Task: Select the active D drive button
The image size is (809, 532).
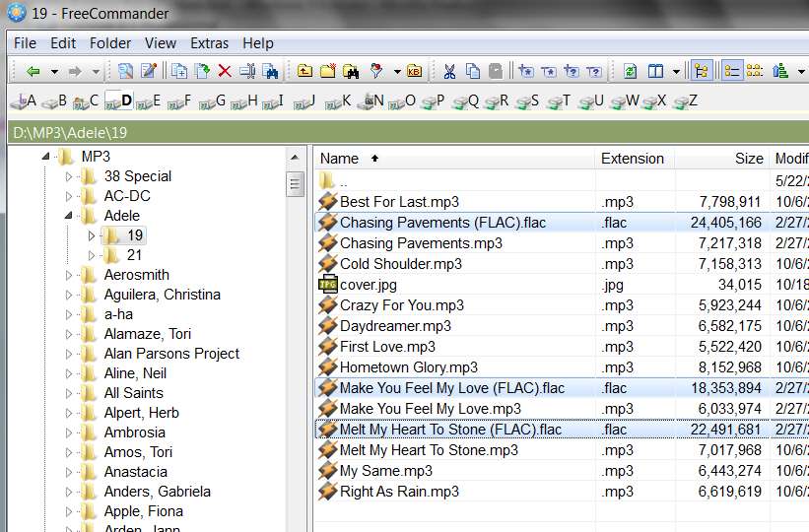Action: pos(118,100)
